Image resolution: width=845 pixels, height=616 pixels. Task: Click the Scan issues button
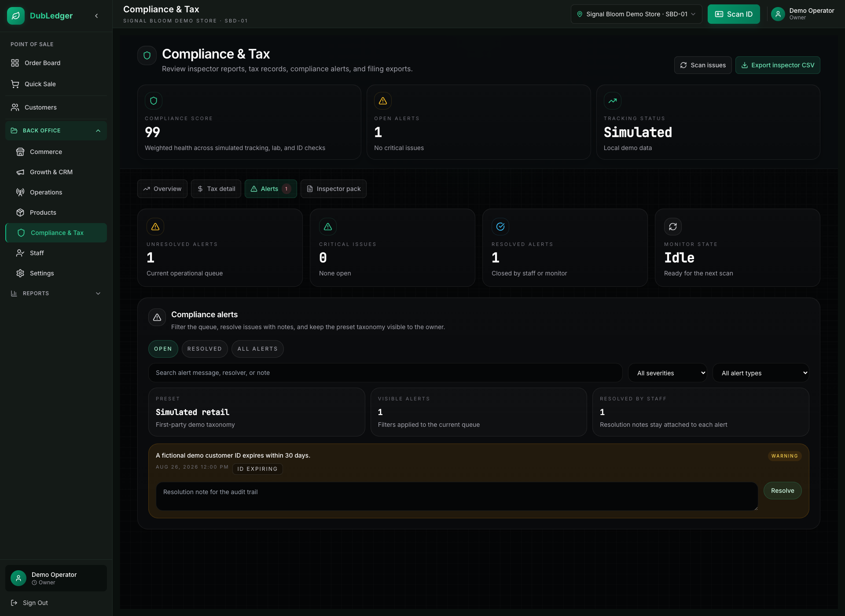703,65
